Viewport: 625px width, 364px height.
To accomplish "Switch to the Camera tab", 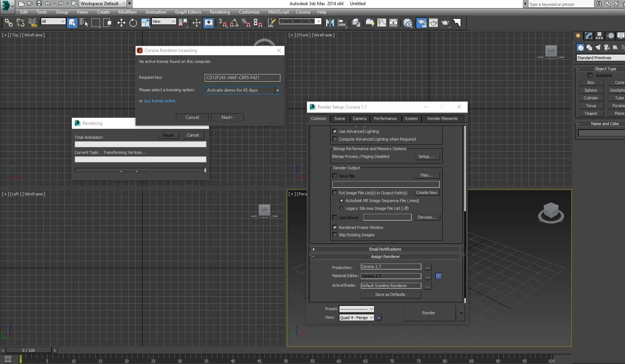I will 359,119.
